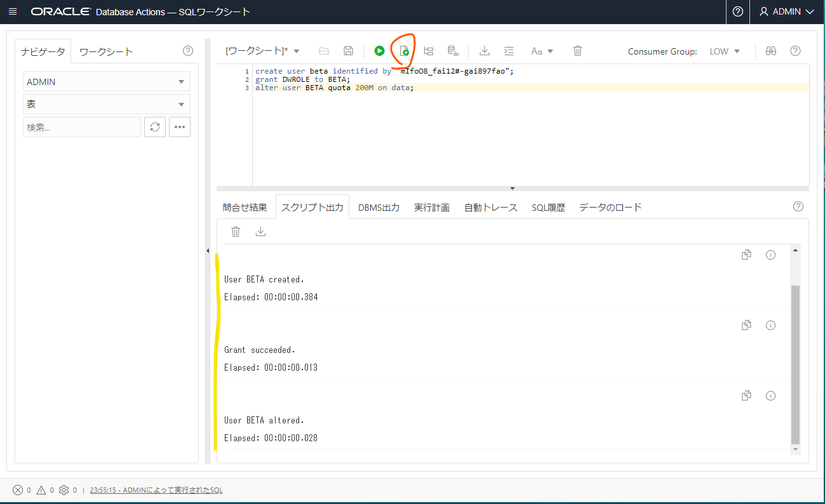The height and width of the screenshot is (504, 825).
Task: Switch to the 自動トレース tab
Action: tap(491, 207)
